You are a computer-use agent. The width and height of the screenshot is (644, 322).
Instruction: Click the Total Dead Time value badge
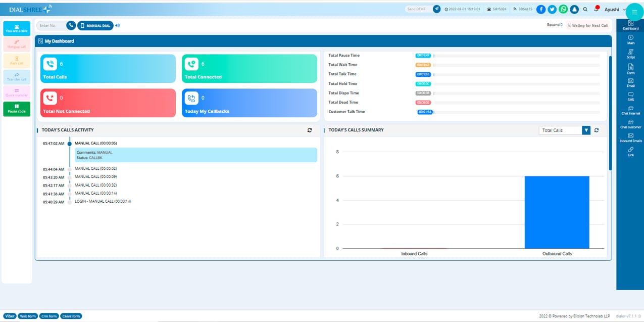point(423,103)
